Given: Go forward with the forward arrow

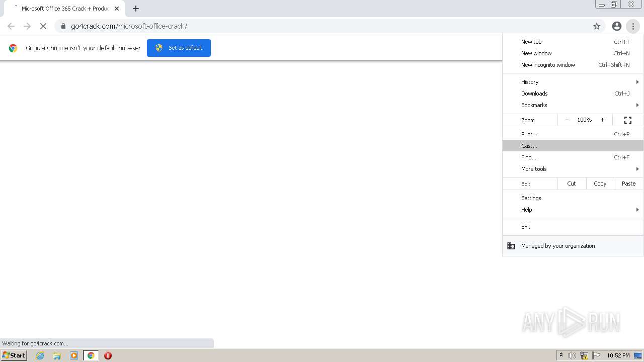Looking at the screenshot, I should [27, 26].
